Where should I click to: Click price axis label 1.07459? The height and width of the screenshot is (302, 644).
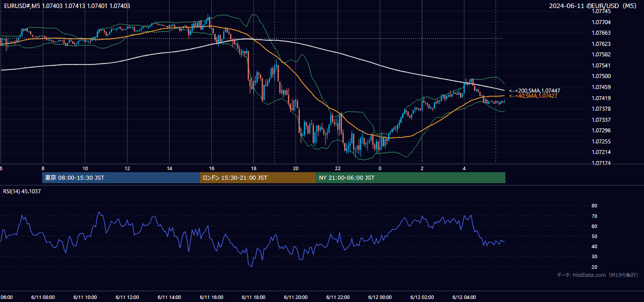pos(601,87)
